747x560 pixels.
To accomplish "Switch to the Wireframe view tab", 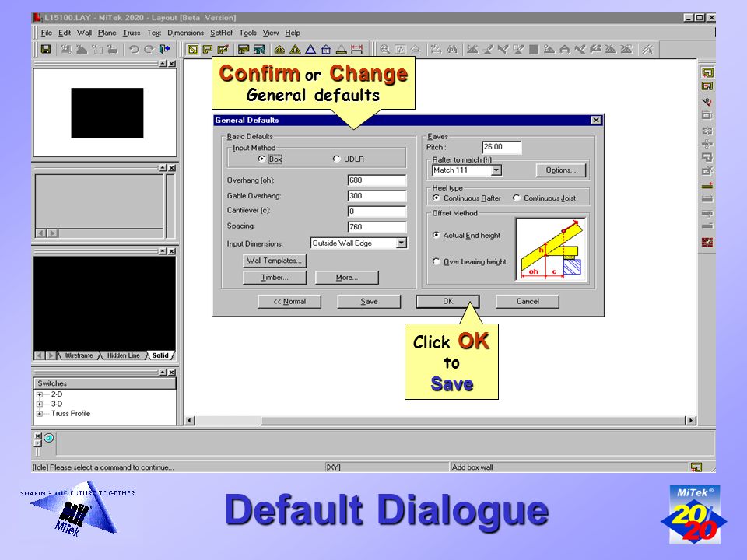I will (x=79, y=355).
